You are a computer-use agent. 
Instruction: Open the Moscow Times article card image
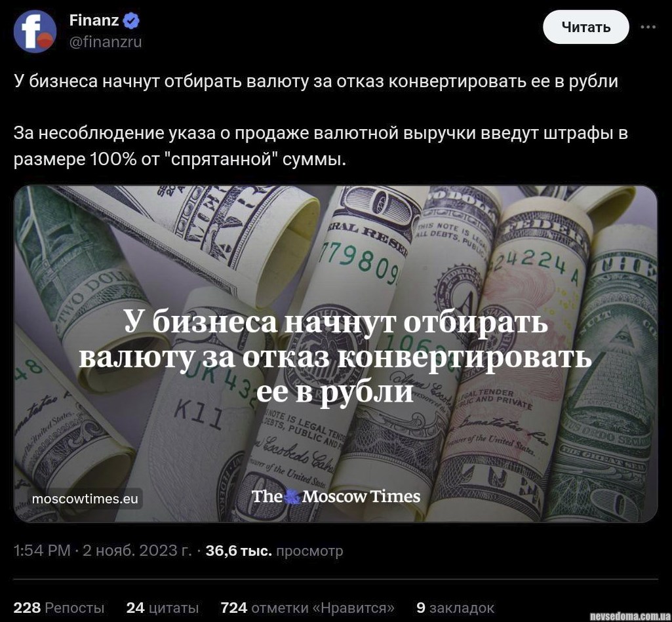pos(336,354)
